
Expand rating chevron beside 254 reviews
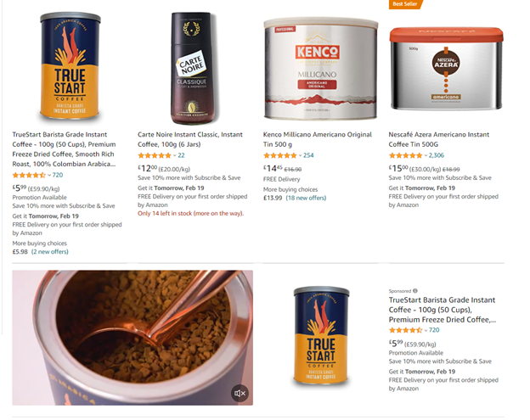click(x=300, y=155)
